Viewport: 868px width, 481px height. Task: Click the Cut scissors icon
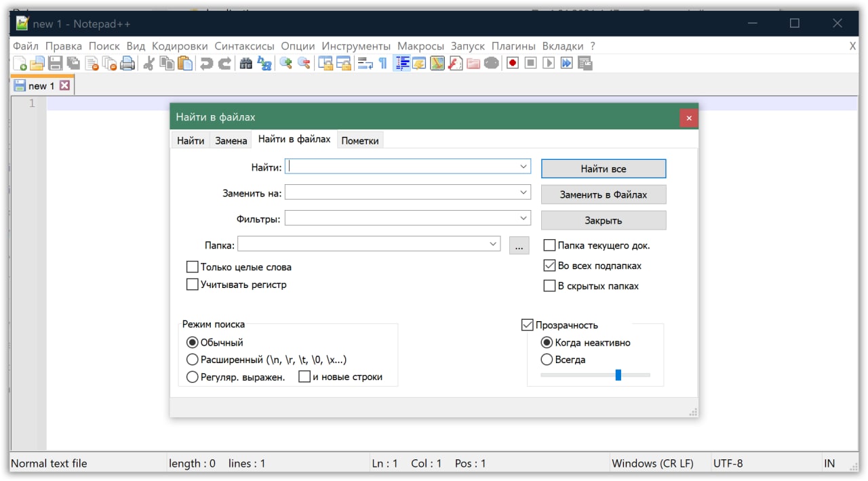coord(149,64)
